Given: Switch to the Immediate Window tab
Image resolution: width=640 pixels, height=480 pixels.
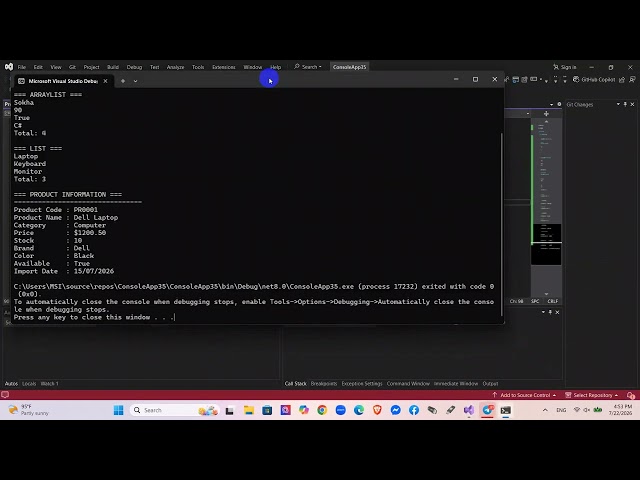Looking at the screenshot, I should pyautogui.click(x=456, y=384).
